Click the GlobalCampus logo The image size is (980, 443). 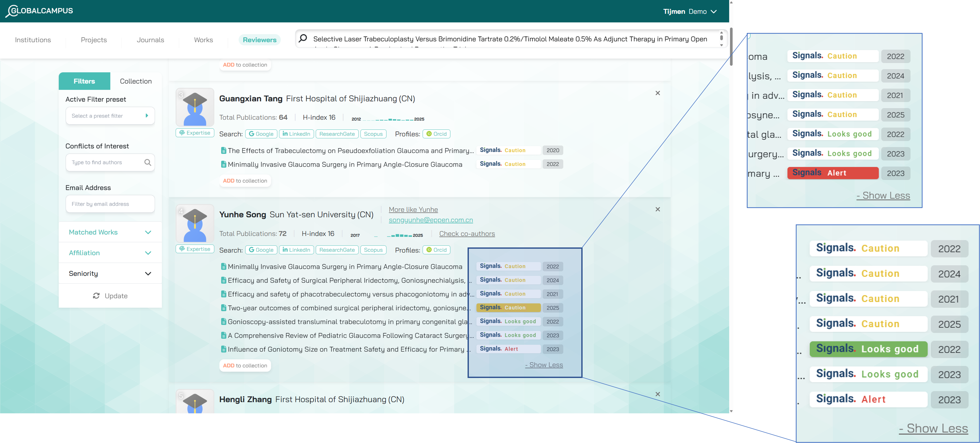click(39, 11)
